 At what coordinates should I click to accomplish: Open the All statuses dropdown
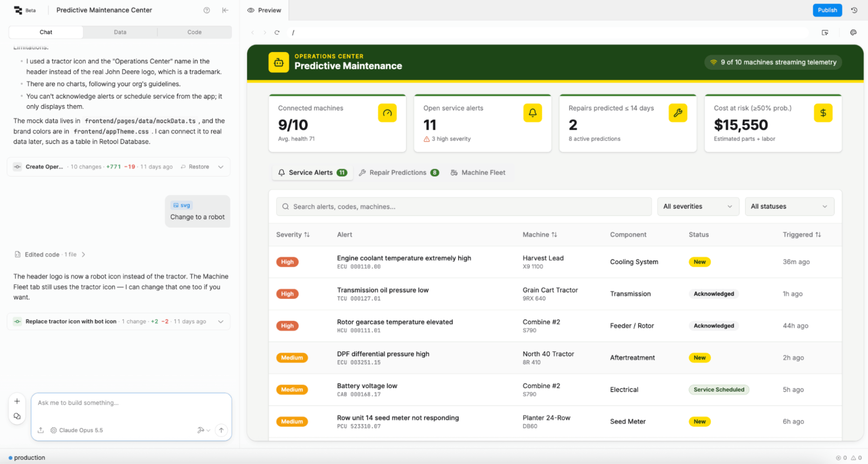point(789,206)
